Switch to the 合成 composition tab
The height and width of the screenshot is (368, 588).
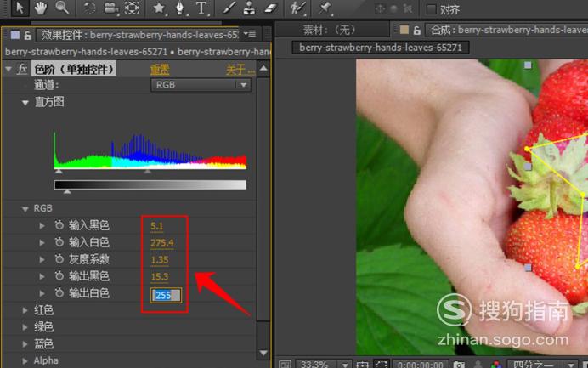509,30
